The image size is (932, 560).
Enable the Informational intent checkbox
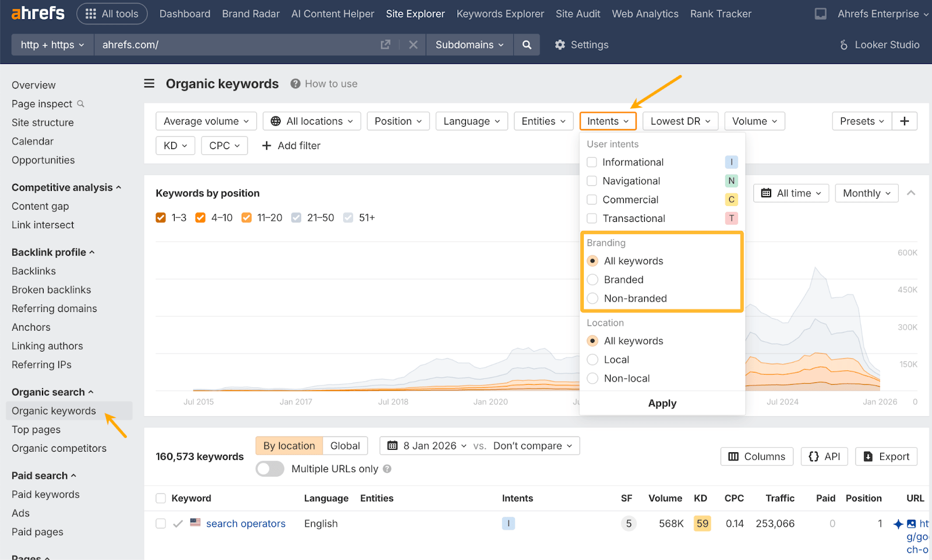coord(591,162)
